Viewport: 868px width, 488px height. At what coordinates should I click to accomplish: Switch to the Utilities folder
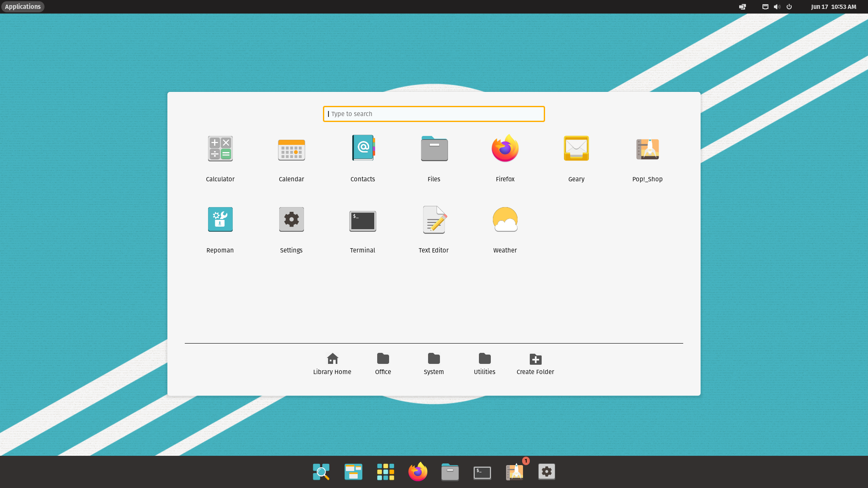484,364
